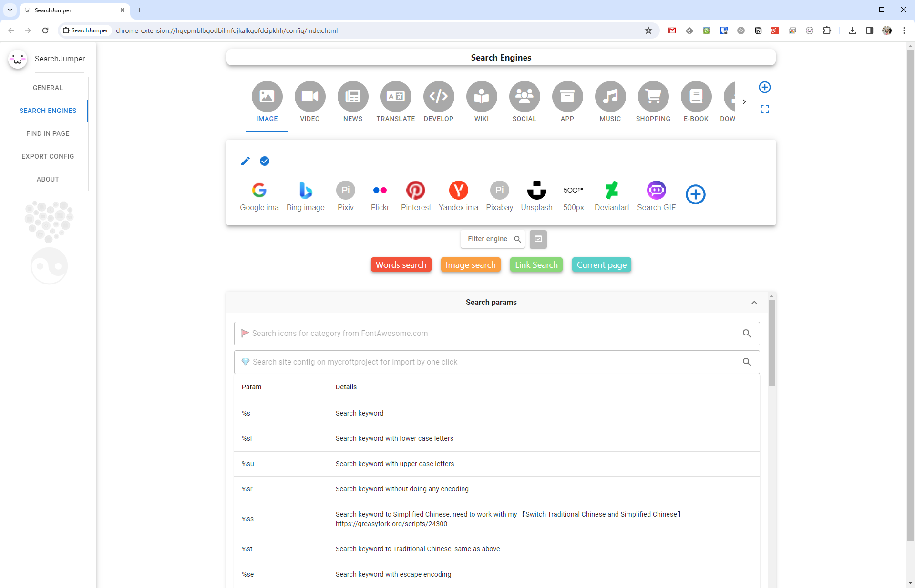Click the FontAwesome icon search magnifier
The height and width of the screenshot is (588, 915).
pos(747,334)
